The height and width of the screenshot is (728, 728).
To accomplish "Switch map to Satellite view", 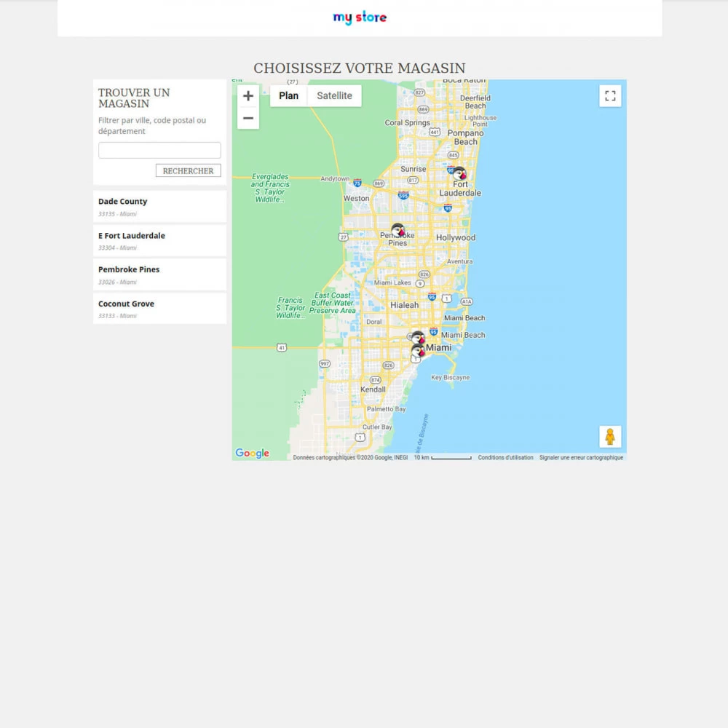I will pyautogui.click(x=334, y=96).
